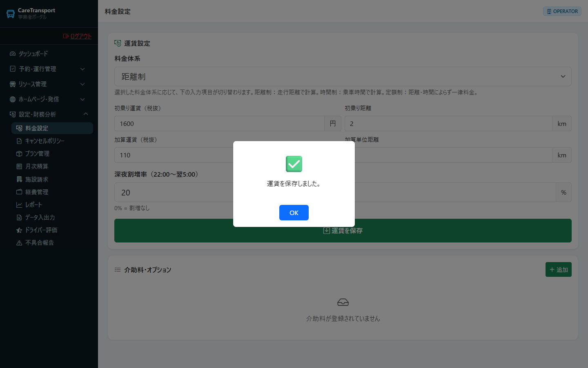The width and height of the screenshot is (588, 368).
Task: Open データ入出力 page
Action: pos(52,217)
